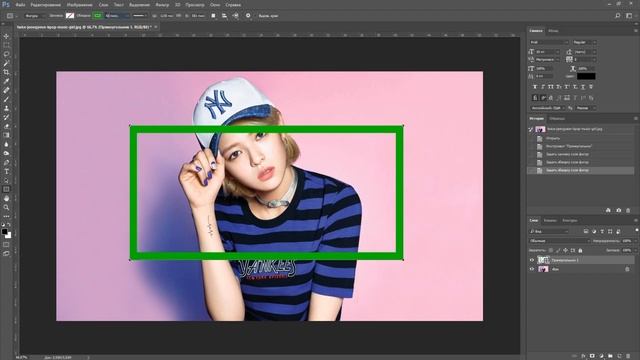The height and width of the screenshot is (360, 640).
Task: Open the font family dropdown Arial
Action: (x=549, y=42)
